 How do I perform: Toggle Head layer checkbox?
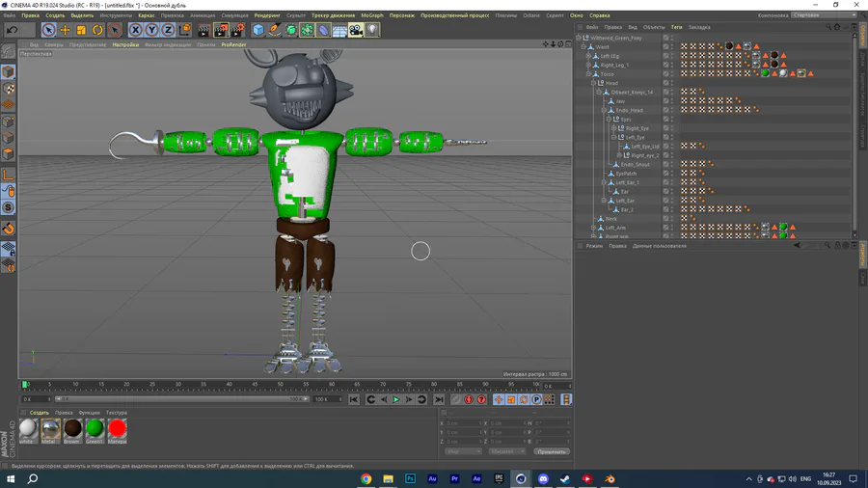pos(665,83)
